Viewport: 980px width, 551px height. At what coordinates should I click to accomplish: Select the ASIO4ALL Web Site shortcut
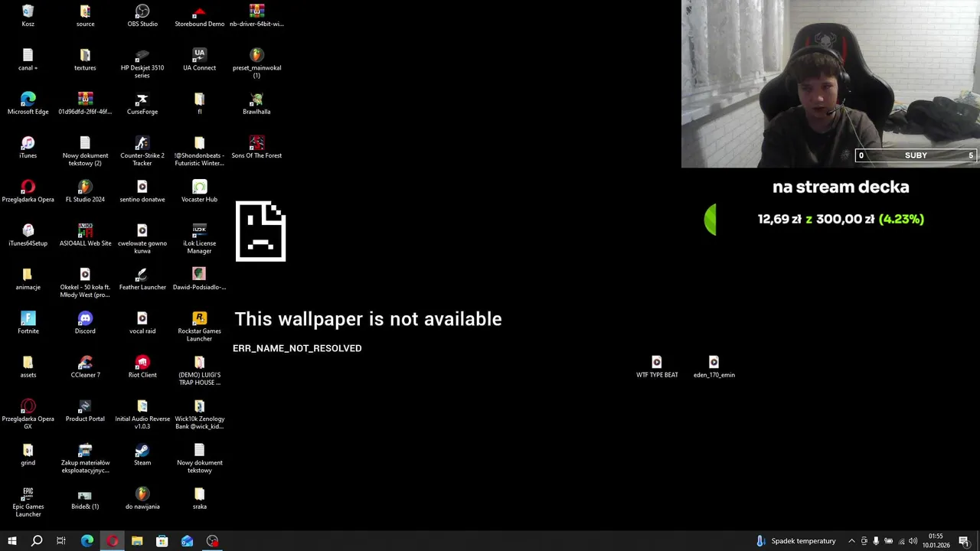pyautogui.click(x=85, y=235)
